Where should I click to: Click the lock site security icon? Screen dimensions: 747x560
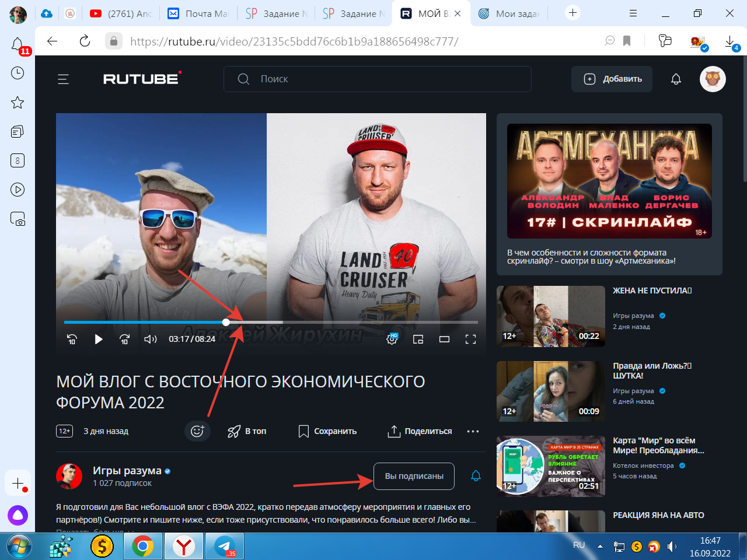[114, 41]
